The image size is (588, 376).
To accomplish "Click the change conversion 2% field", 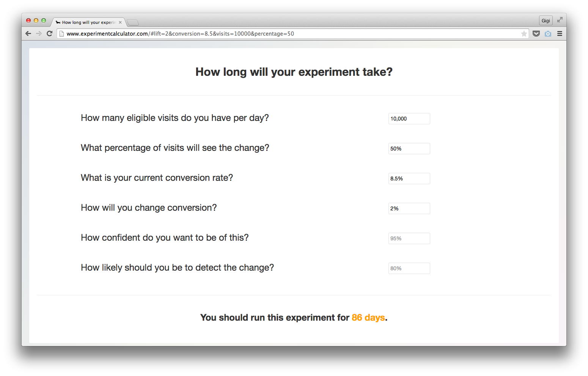I will (409, 208).
